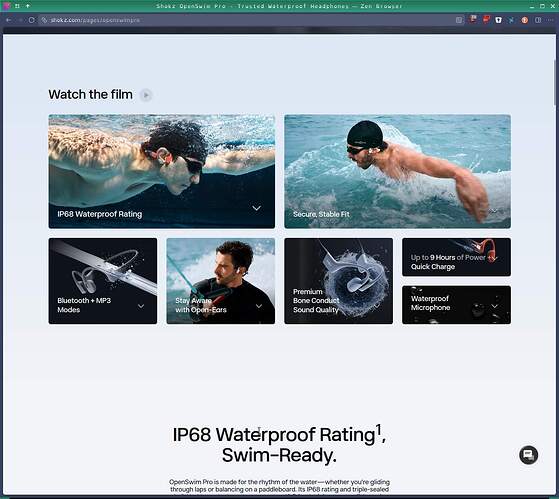
Task: Reload the Shokz page
Action: (31, 20)
